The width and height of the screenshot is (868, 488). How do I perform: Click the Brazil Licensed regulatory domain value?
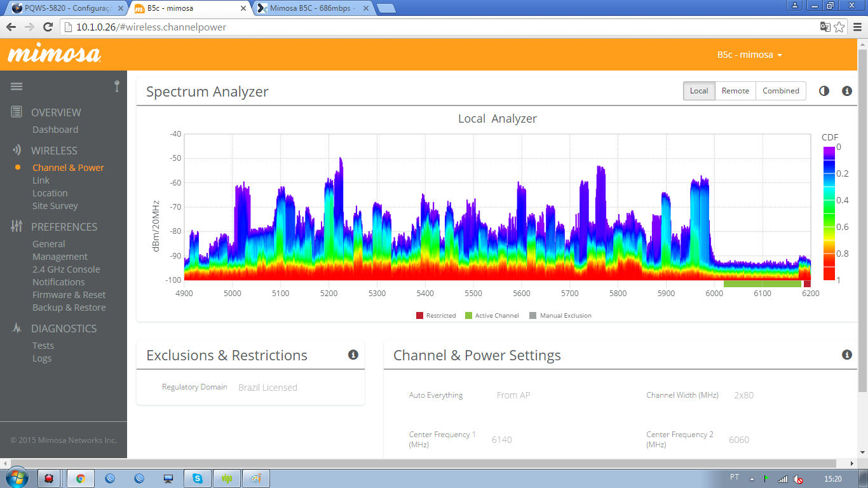point(268,388)
